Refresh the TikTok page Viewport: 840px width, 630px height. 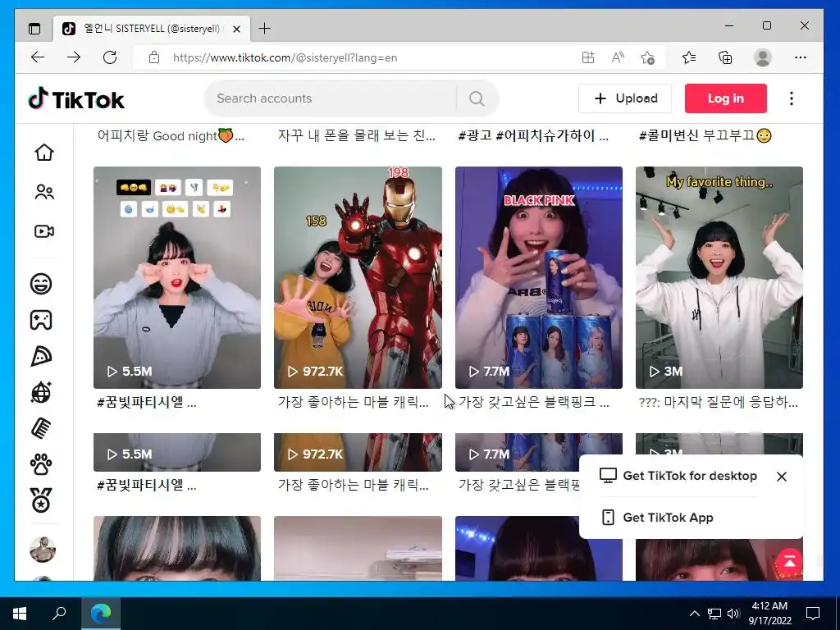point(110,57)
